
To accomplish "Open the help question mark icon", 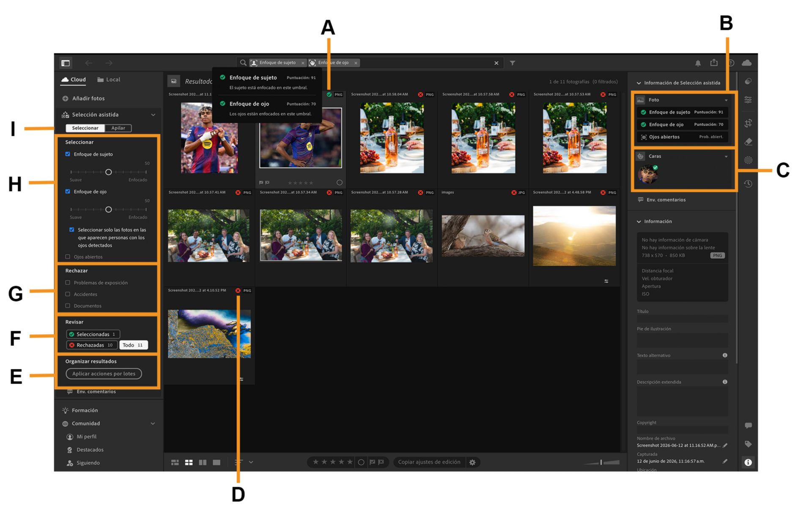I will [730, 63].
